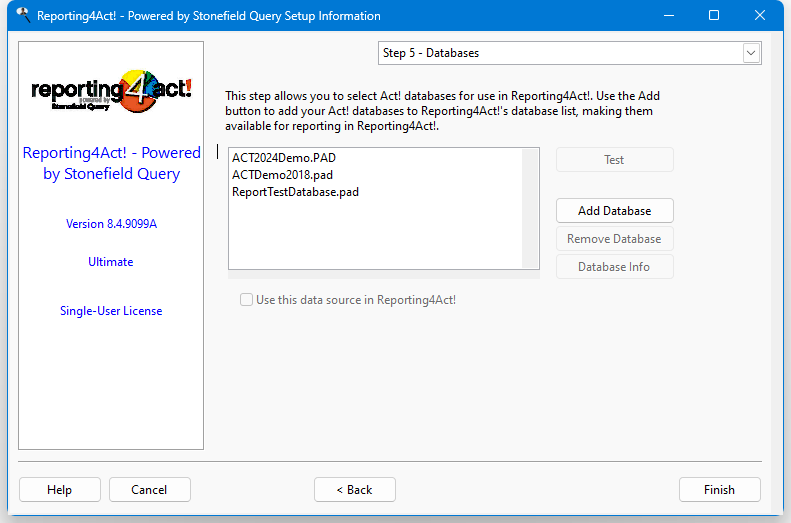The width and height of the screenshot is (791, 523).
Task: Open Database Info
Action: click(x=614, y=267)
